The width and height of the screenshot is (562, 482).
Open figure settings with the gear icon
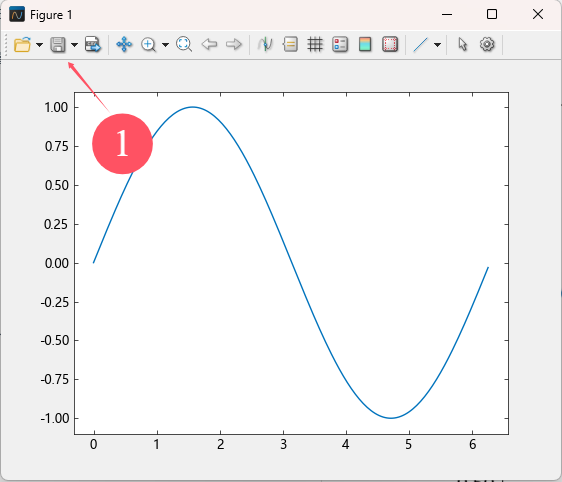(487, 44)
